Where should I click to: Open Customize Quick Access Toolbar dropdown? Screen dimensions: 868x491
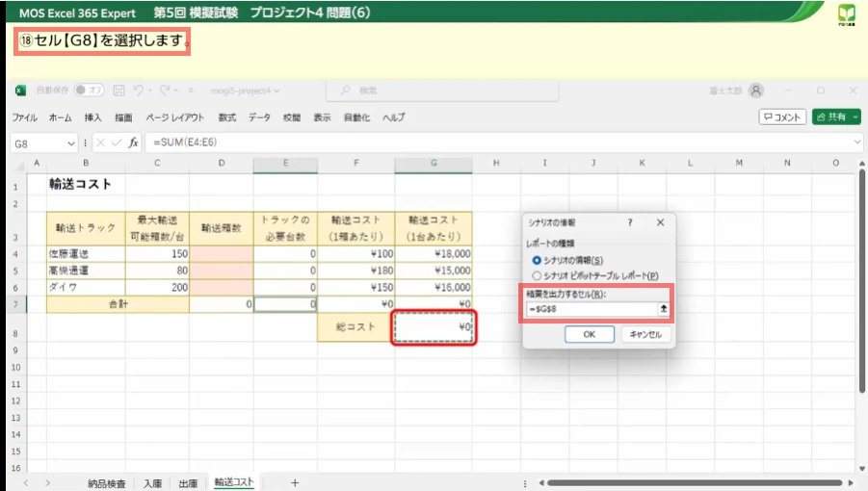pos(191,90)
